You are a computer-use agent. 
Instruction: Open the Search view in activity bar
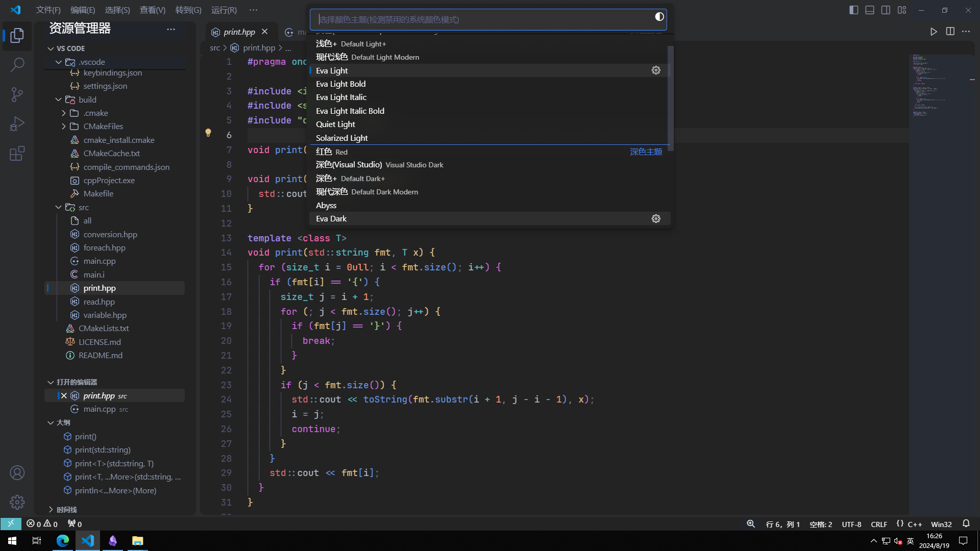17,65
